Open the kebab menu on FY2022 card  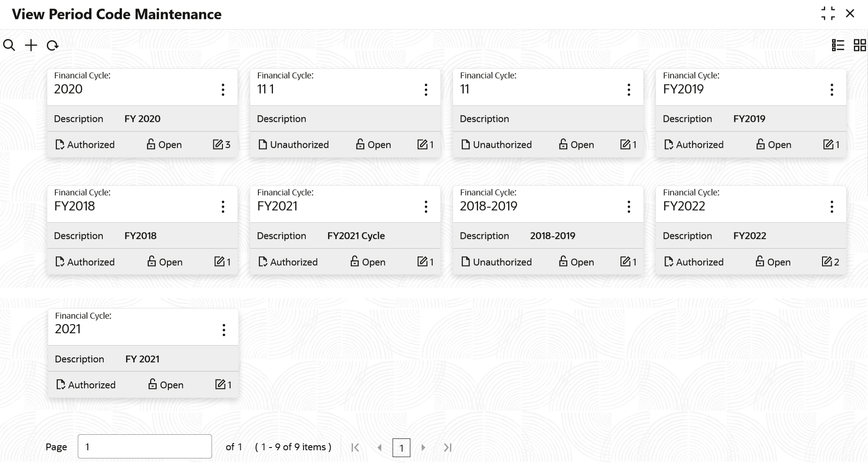coord(832,207)
